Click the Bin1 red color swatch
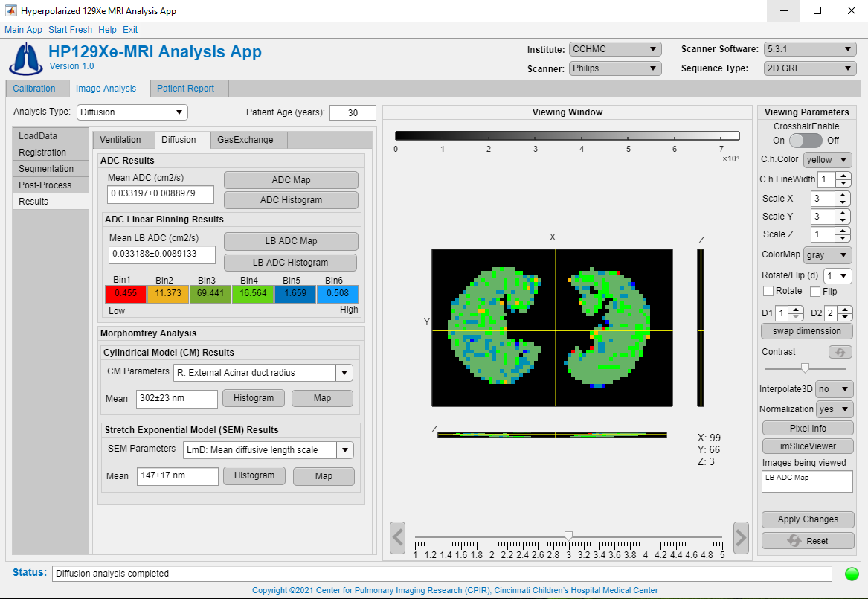Viewport: 868px width, 599px height. tap(126, 294)
